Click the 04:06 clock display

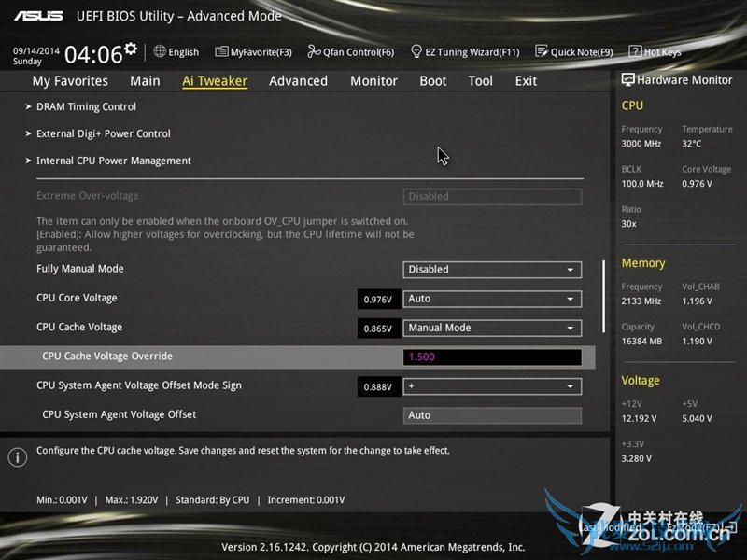(x=93, y=54)
